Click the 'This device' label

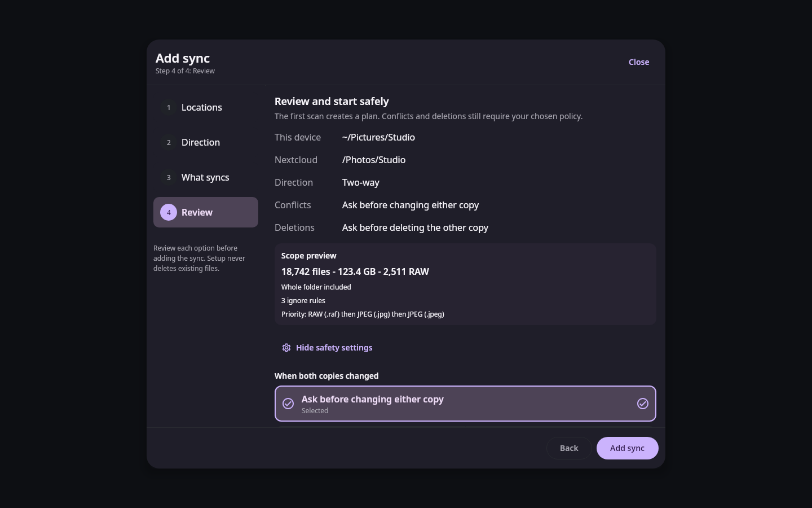coord(298,137)
